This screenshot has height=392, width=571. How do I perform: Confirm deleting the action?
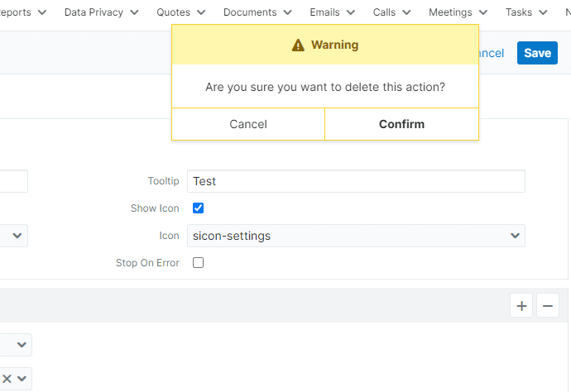(401, 124)
